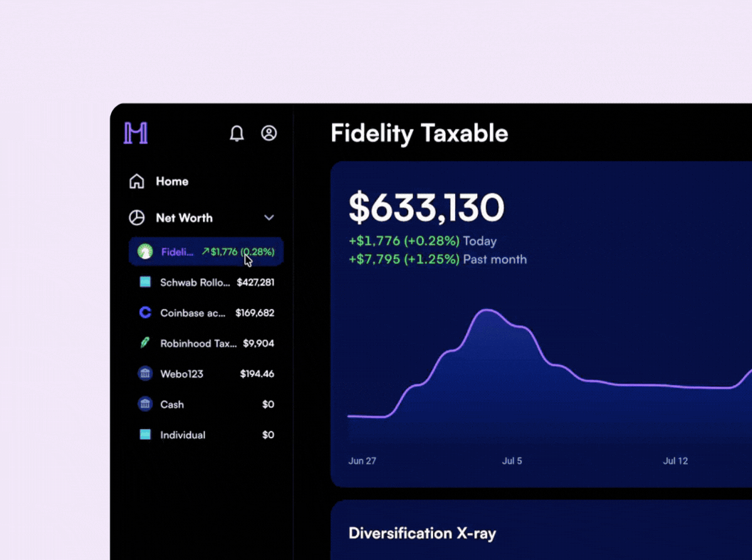Click the chart line peak near Jul 5
This screenshot has height=560, width=752.
[x=487, y=310]
